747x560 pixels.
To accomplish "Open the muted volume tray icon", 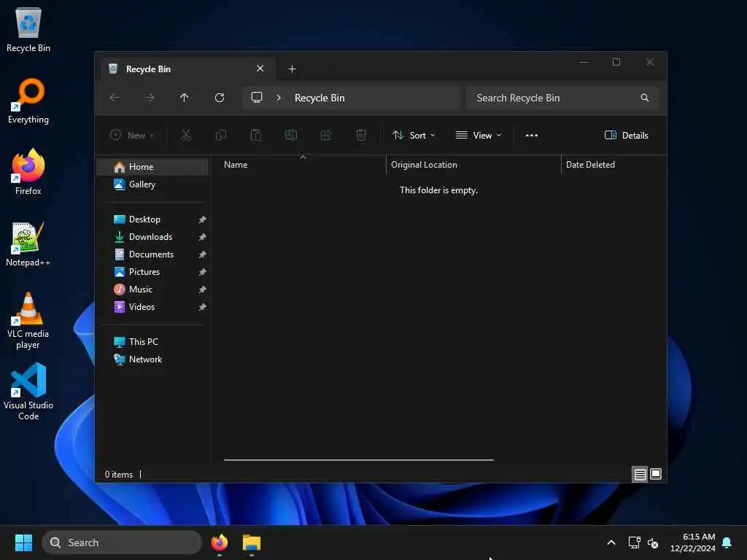I will [x=653, y=542].
